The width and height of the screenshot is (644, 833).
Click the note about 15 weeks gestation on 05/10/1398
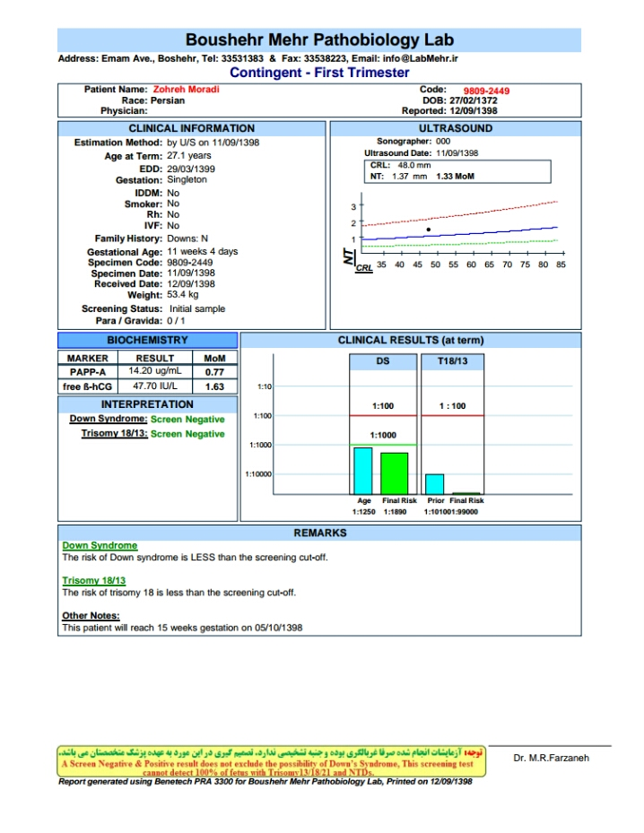[x=182, y=628]
